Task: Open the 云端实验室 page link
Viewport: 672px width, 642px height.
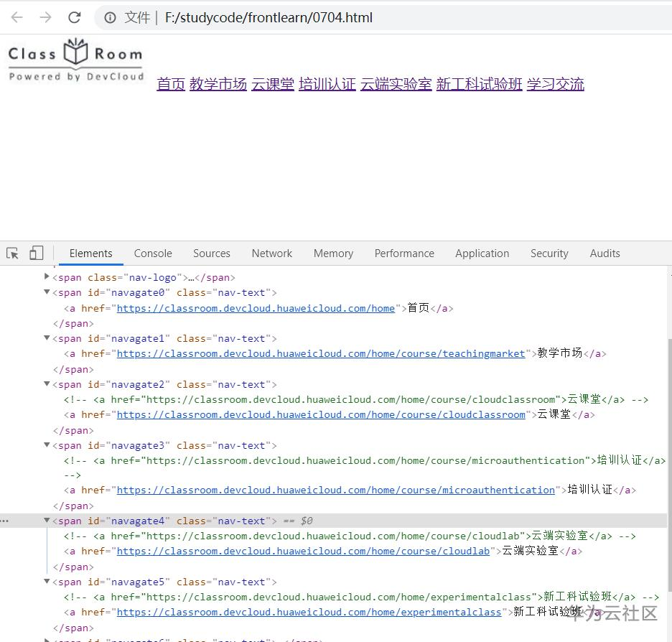Action: 396,84
